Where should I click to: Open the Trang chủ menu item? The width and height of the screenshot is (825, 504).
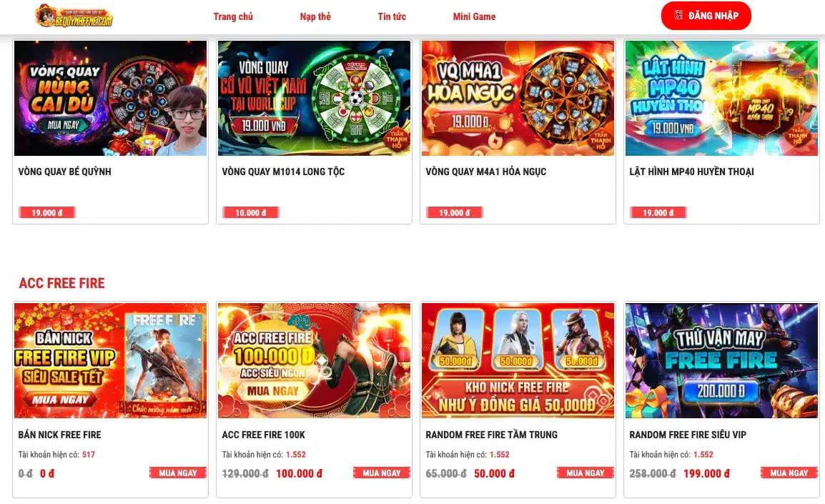(x=233, y=16)
